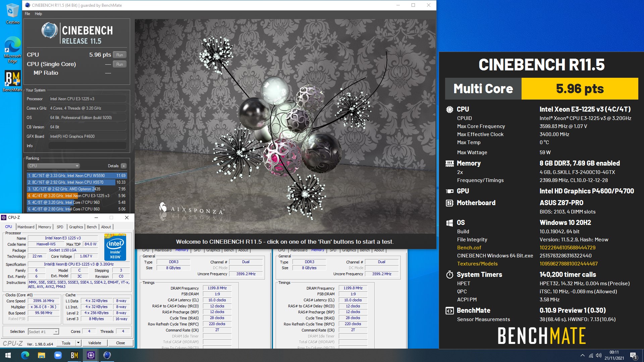Image resolution: width=644 pixels, height=362 pixels.
Task: Switch to CPU-Z in the taskbar
Action: pos(91,355)
